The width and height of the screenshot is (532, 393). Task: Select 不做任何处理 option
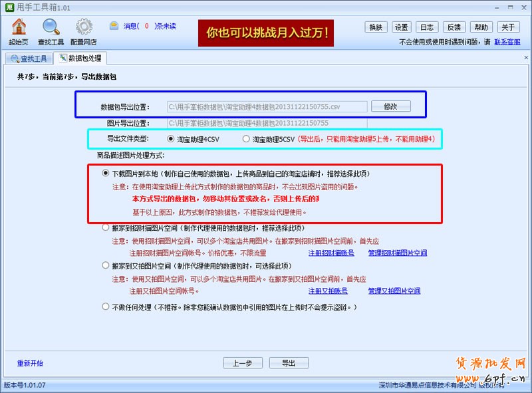pos(105,306)
